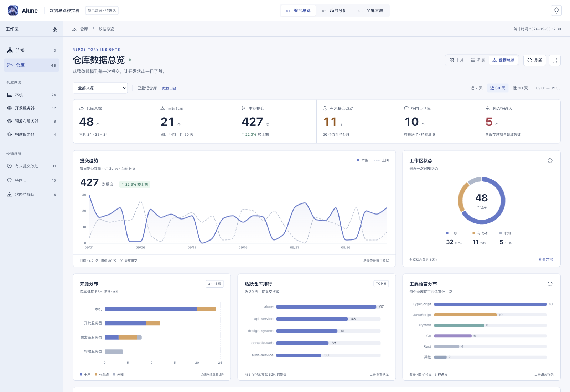Click the branch icon in the breadcrumb

click(x=74, y=29)
